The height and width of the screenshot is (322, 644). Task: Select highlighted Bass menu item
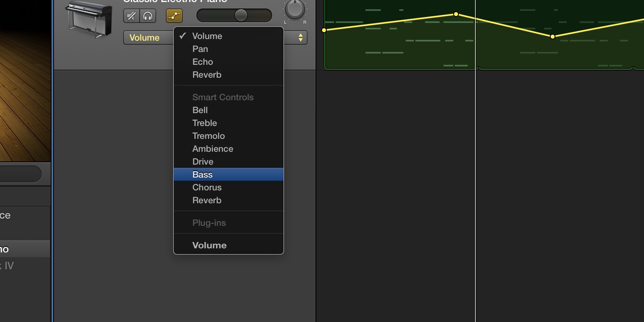pos(229,174)
